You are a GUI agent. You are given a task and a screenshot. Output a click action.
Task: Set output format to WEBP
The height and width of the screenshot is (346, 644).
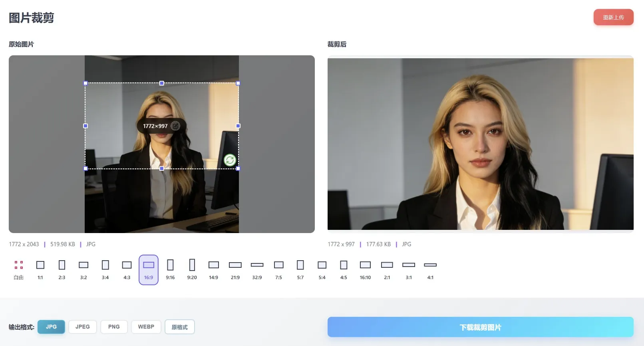(146, 327)
